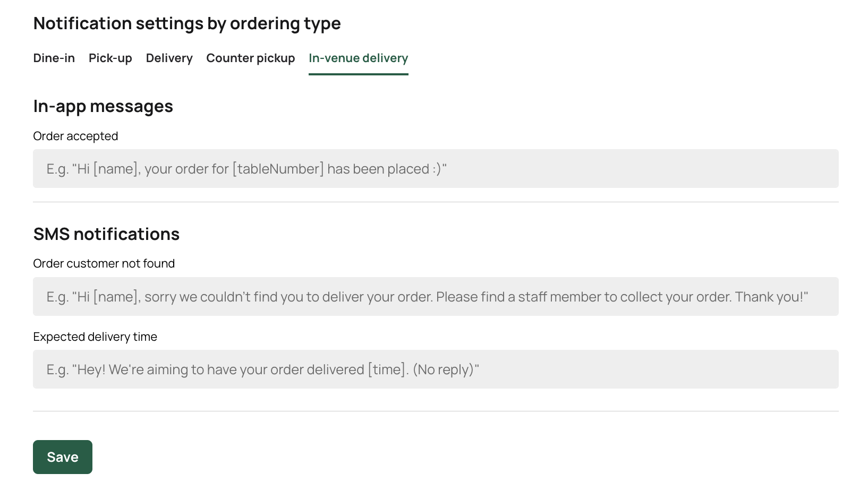Image resolution: width=868 pixels, height=482 pixels.
Task: Click the "SMS notifications" section heading
Action: point(106,234)
